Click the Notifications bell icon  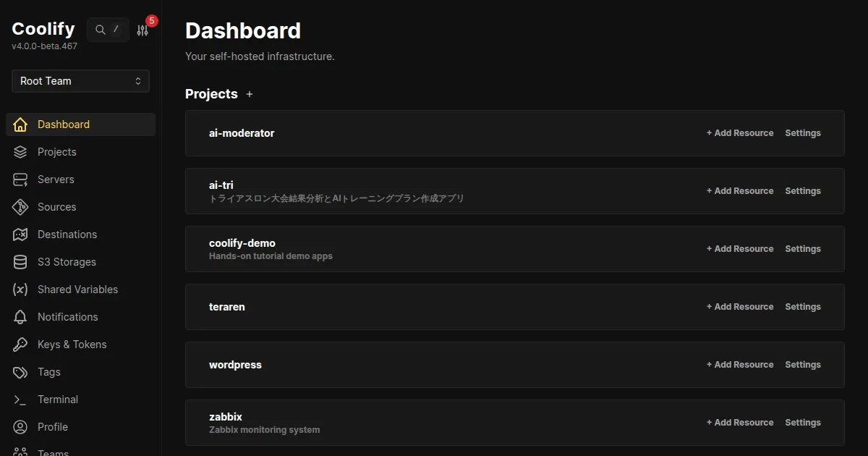pos(20,317)
